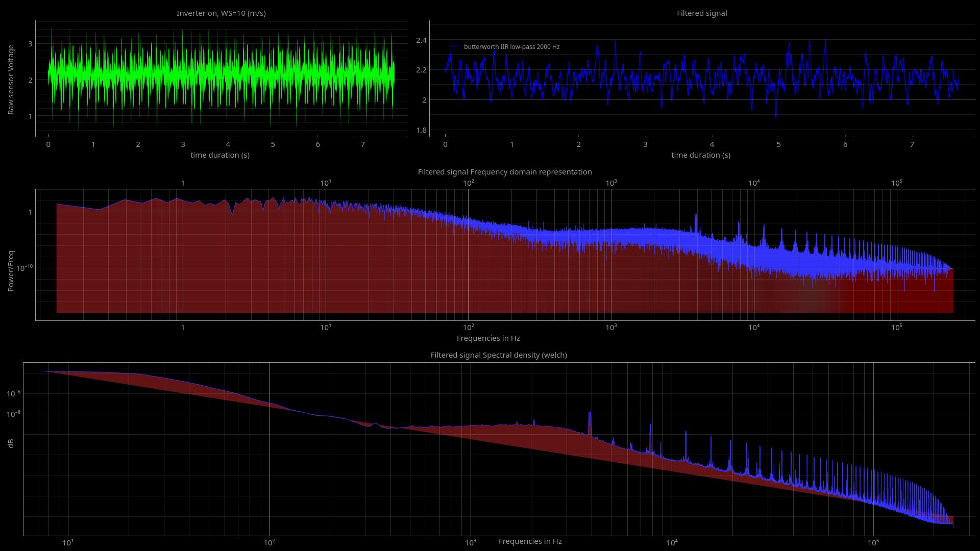Click the 'time duration (s)' label under raw signal
The height and width of the screenshot is (551, 980).
(219, 155)
